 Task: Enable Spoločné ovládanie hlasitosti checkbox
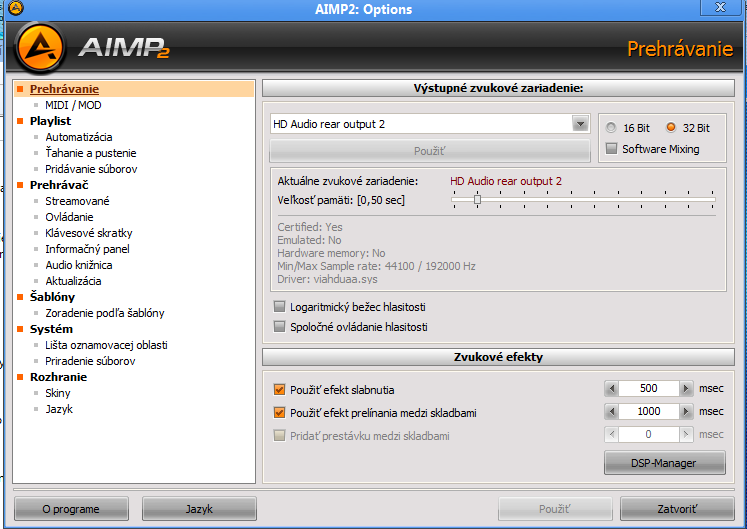click(x=280, y=327)
